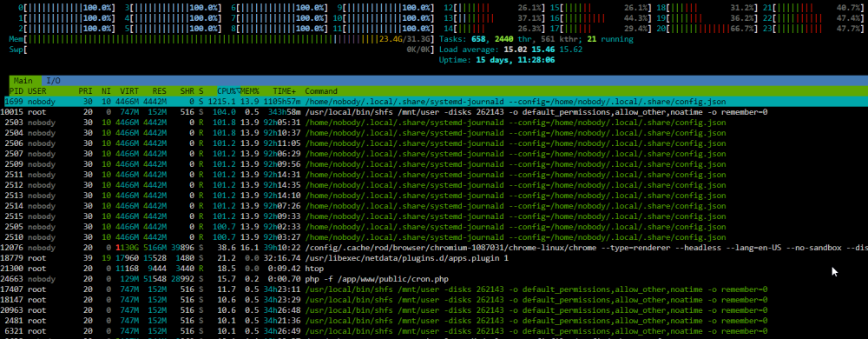Click the CPU% column header
The image size is (868, 339).
[227, 91]
